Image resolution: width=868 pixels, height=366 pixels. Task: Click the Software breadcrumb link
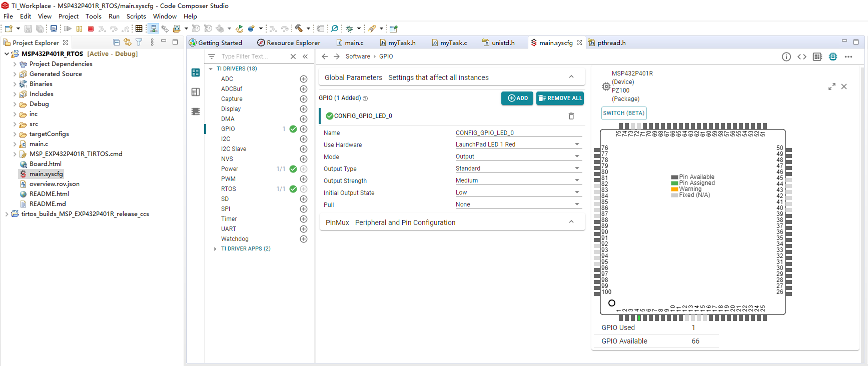tap(358, 56)
